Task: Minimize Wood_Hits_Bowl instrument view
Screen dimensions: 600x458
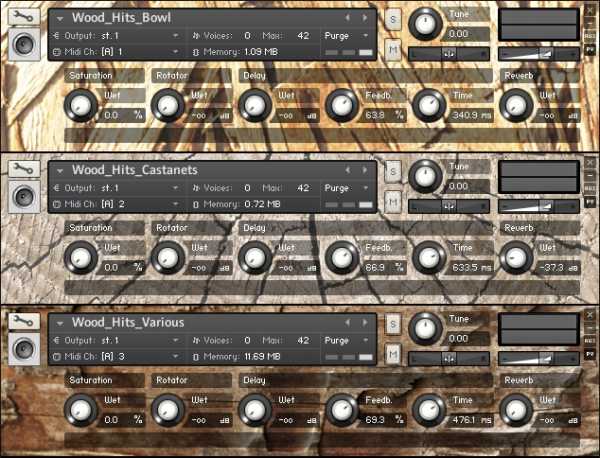Action: 590,24
